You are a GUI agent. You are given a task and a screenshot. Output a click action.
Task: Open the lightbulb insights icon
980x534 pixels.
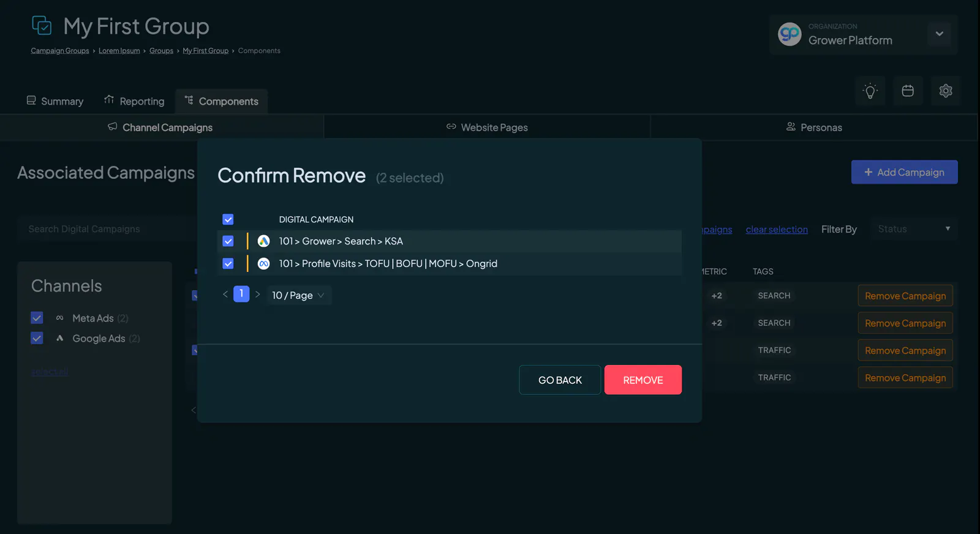[870, 91]
